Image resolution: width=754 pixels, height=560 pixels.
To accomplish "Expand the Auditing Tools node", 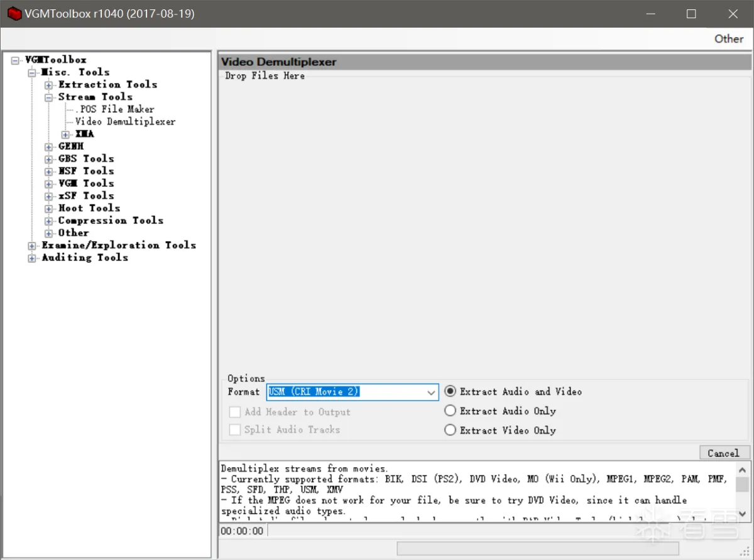I will click(x=31, y=257).
